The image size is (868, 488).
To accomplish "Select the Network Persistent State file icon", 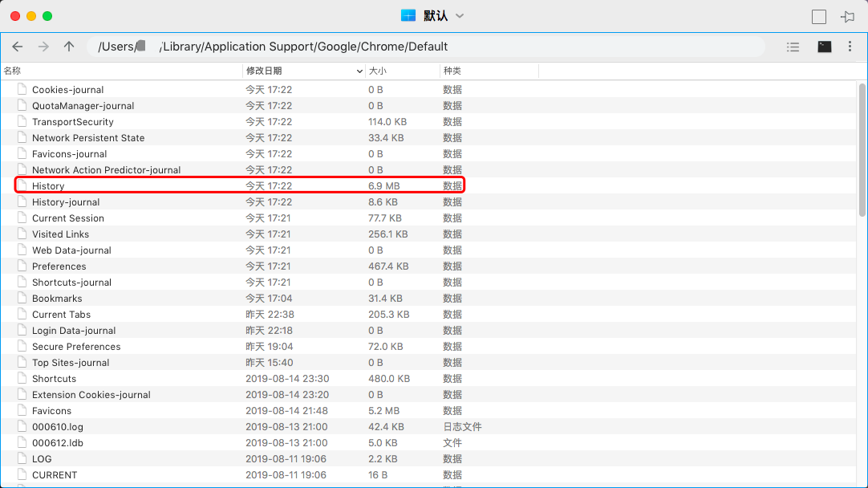I will (x=22, y=137).
